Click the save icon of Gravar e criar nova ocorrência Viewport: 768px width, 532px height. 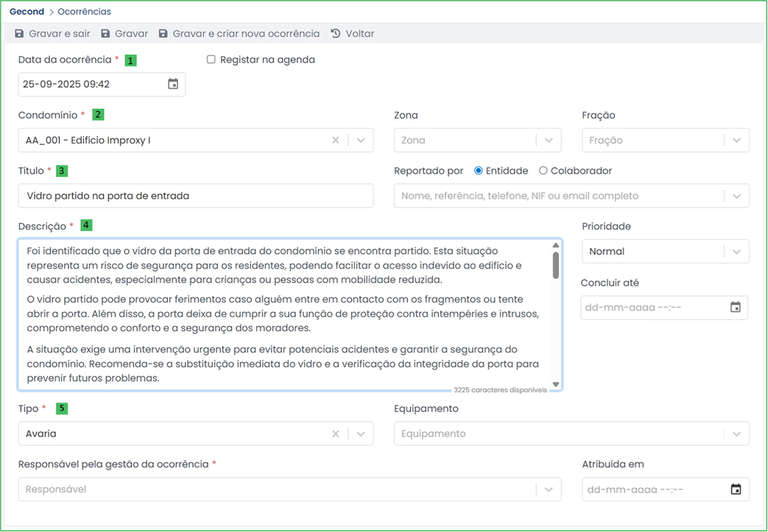tap(163, 34)
